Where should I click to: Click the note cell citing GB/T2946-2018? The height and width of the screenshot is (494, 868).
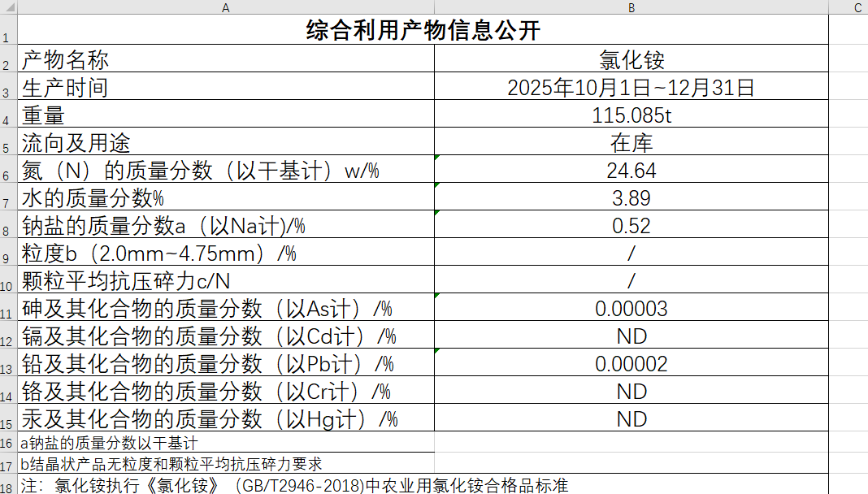pyautogui.click(x=325, y=485)
